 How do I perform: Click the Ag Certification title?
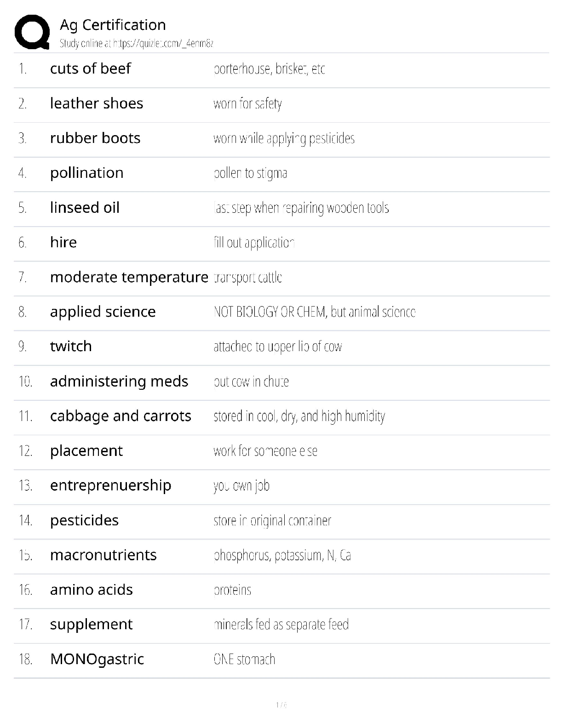pos(113,25)
